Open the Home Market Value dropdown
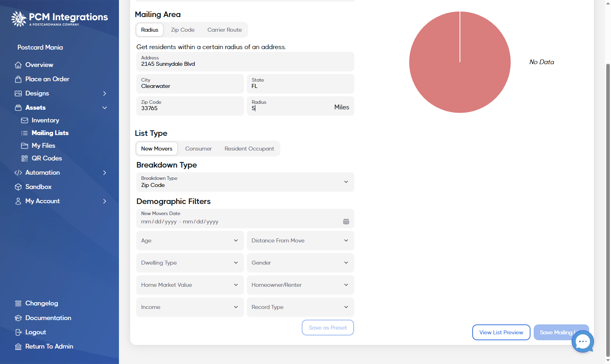This screenshot has width=611, height=364. [190, 285]
